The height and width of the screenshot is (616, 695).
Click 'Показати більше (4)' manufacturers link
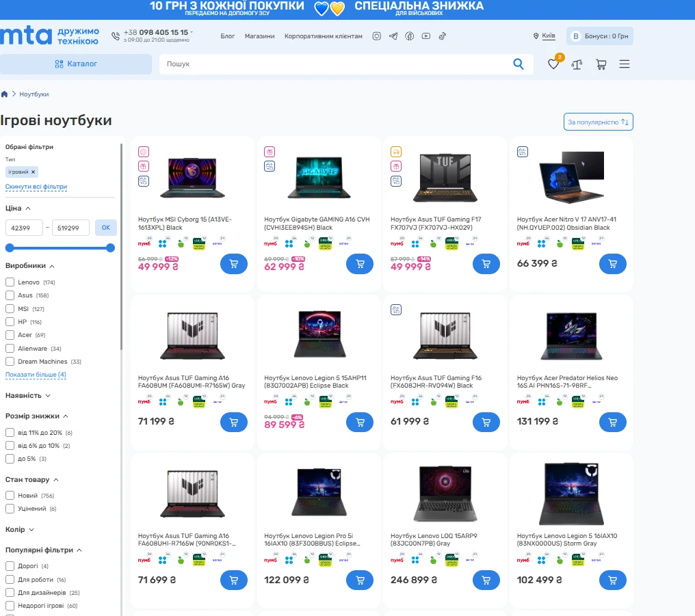(36, 375)
